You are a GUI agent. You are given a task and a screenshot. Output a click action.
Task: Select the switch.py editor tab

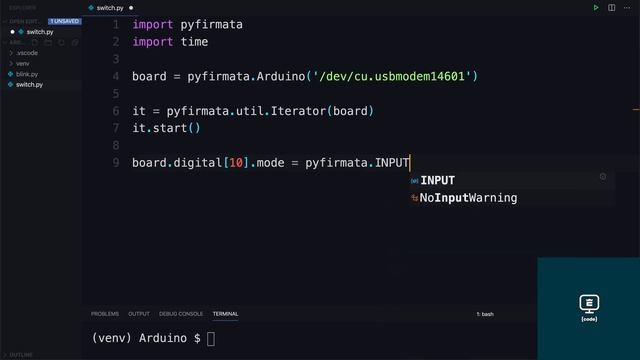pyautogui.click(x=110, y=8)
